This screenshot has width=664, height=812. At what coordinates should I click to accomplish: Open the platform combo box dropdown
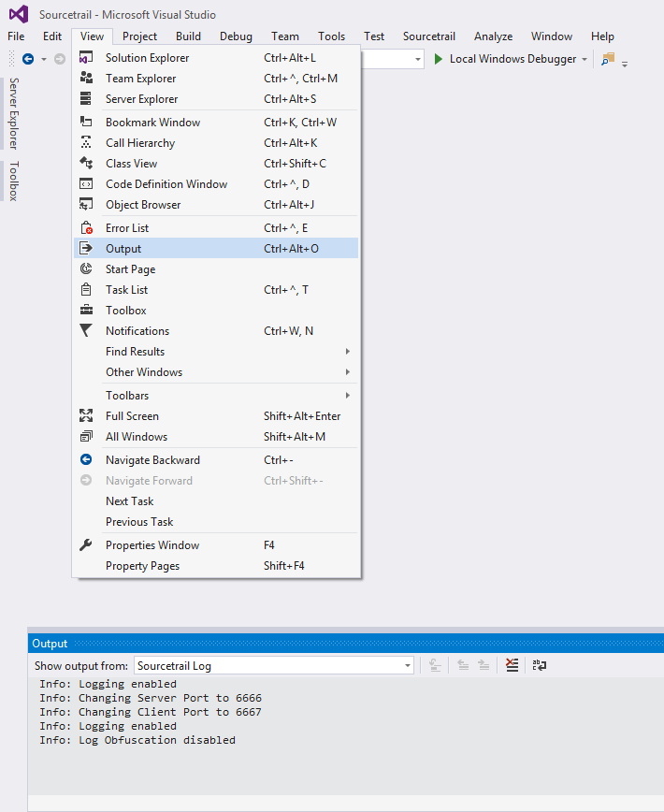click(418, 60)
